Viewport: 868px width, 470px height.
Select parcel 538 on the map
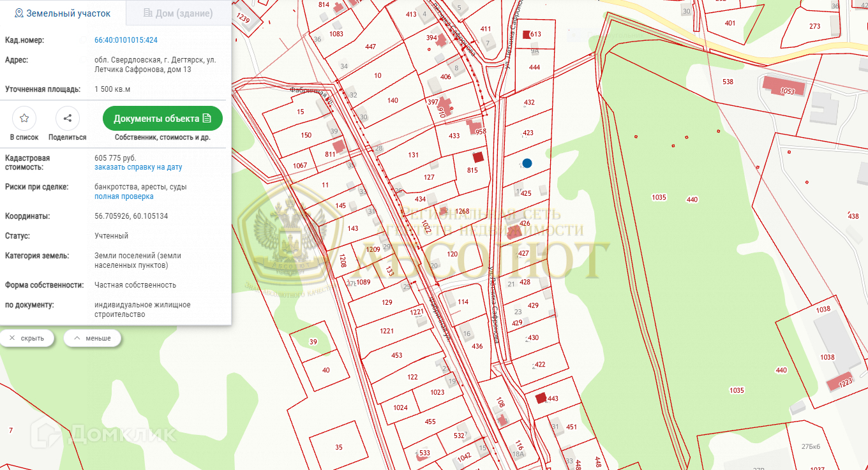(728, 82)
